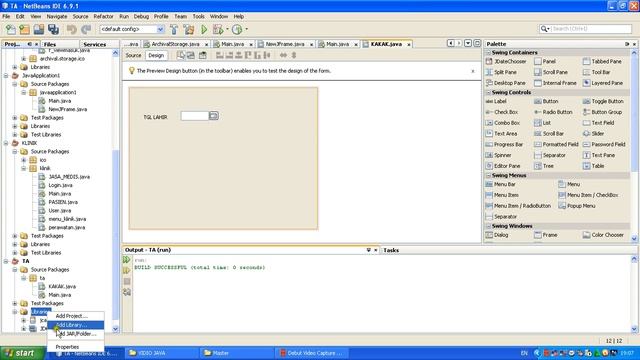640x360 pixels.
Task: Collapse the Swing Windows palette section
Action: click(x=489, y=226)
